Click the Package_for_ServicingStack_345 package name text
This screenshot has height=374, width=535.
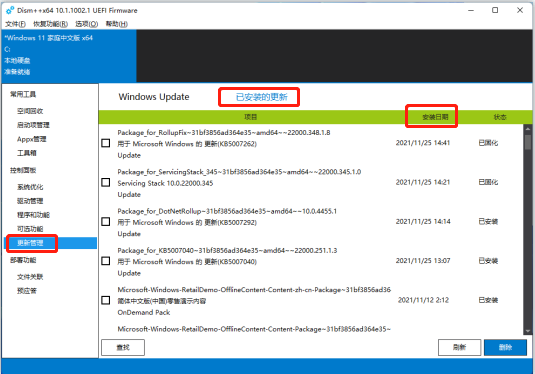coord(239,172)
